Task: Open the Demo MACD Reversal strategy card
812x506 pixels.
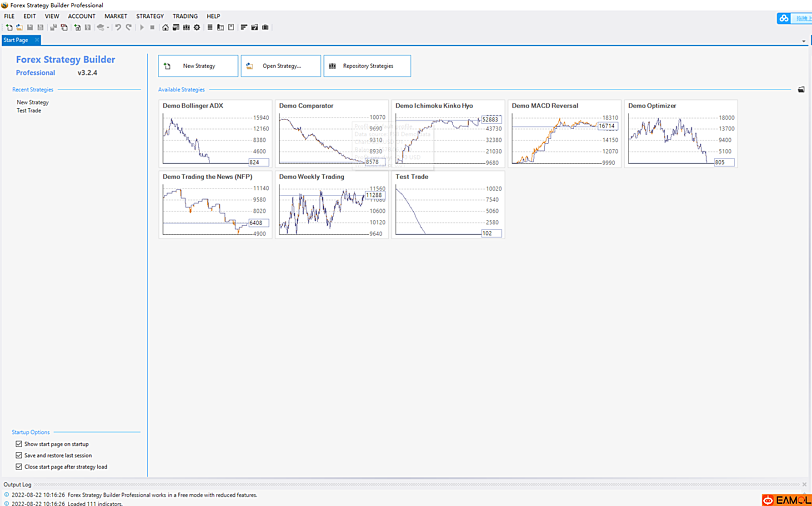Action: coord(565,134)
